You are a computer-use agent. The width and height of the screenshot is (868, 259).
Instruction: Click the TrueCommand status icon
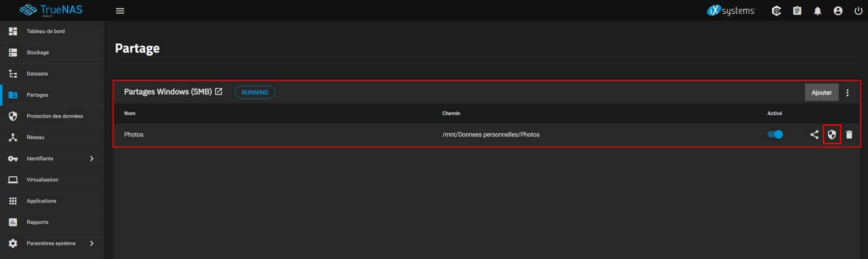point(776,11)
